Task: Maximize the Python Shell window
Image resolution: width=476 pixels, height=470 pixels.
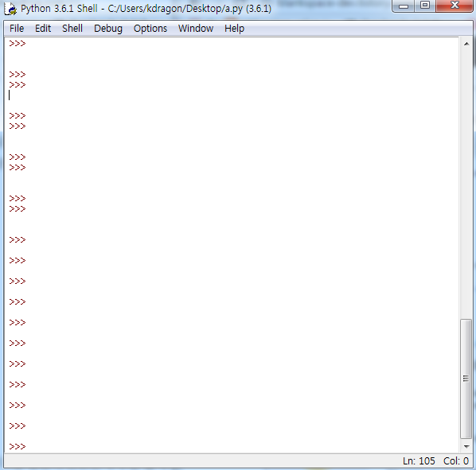Action: (x=425, y=5)
